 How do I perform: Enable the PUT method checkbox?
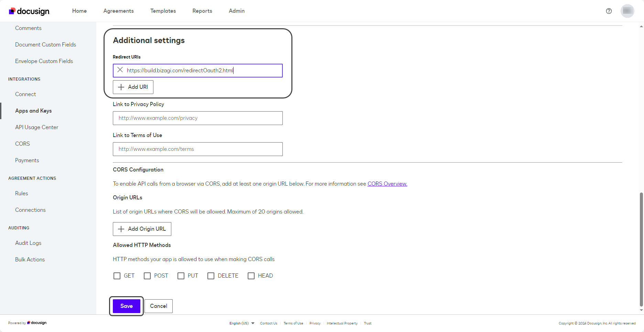pyautogui.click(x=181, y=276)
